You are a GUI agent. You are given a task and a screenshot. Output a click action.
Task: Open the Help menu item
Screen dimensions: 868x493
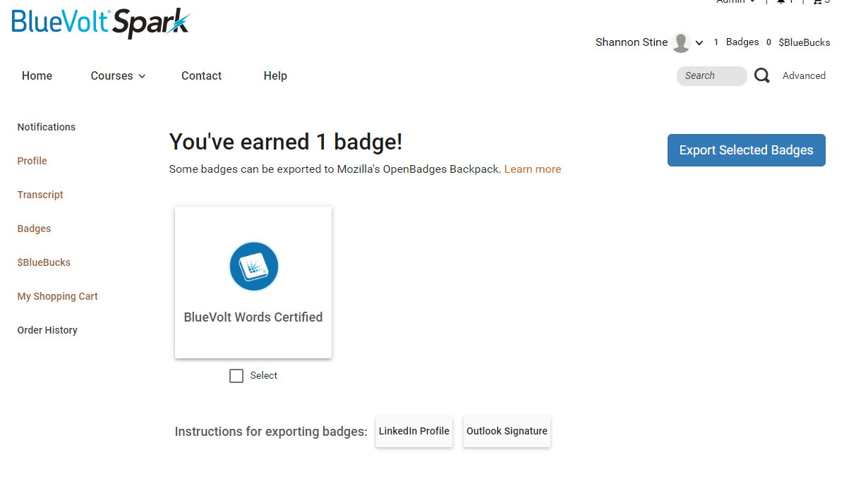[275, 76]
